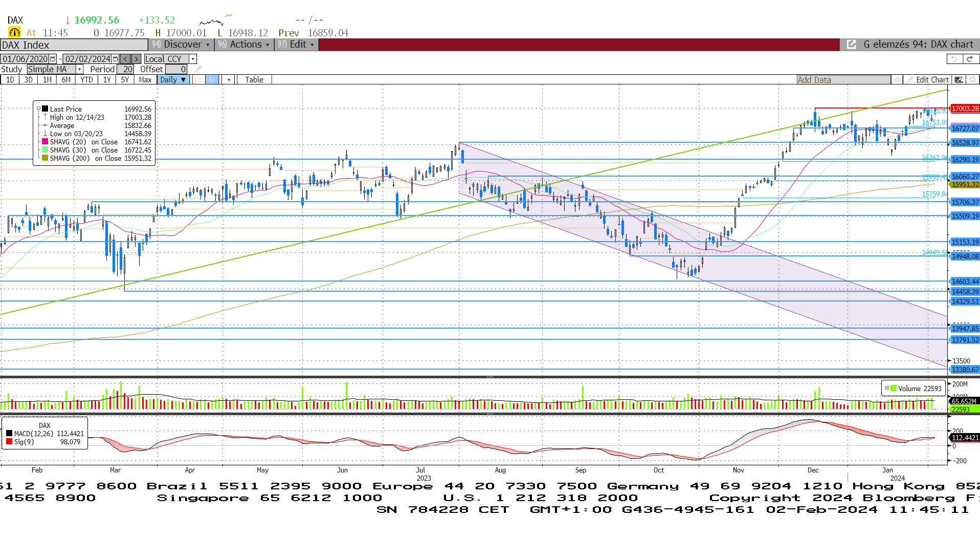This screenshot has width=980, height=538.
Task: Click the Sig(9) red legend swatch
Action: [x=9, y=442]
